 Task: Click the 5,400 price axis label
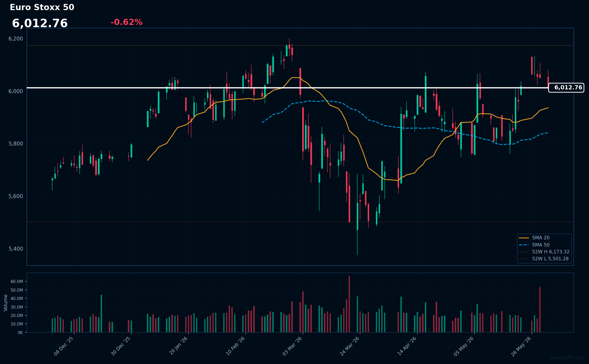pos(16,249)
